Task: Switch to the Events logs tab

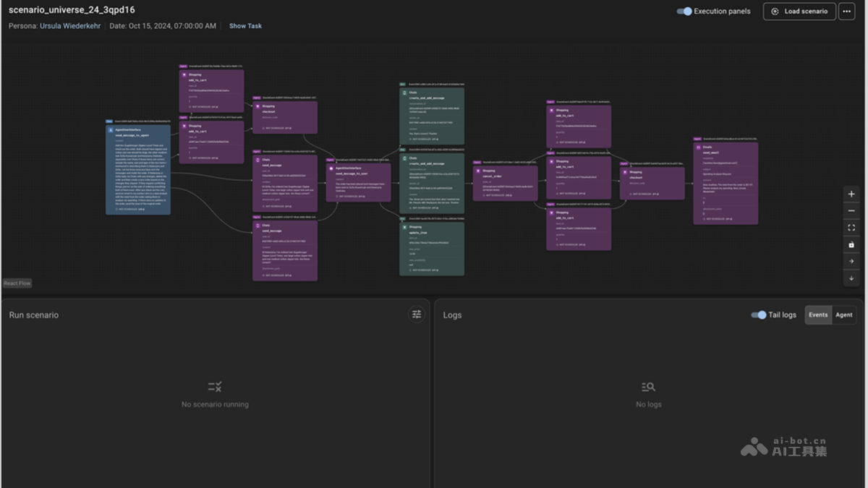Action: tap(818, 314)
